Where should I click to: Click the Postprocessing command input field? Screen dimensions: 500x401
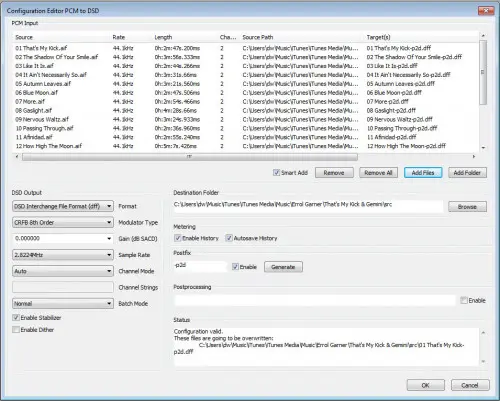315,300
